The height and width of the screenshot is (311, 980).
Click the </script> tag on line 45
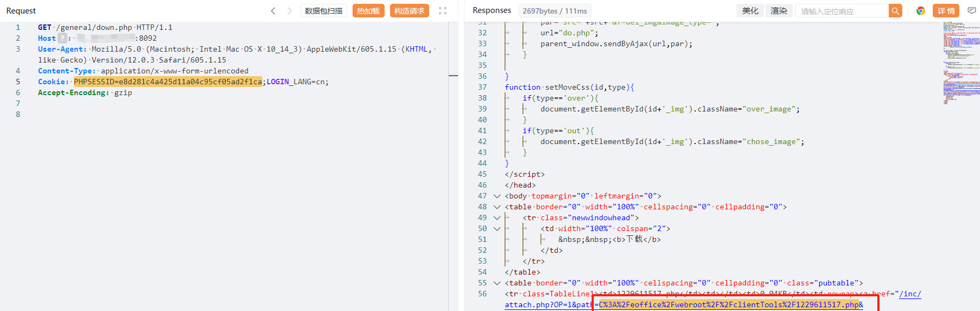pos(524,174)
